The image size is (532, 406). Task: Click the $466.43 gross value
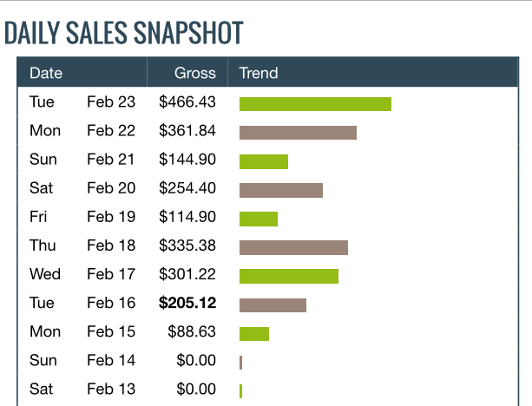[187, 102]
